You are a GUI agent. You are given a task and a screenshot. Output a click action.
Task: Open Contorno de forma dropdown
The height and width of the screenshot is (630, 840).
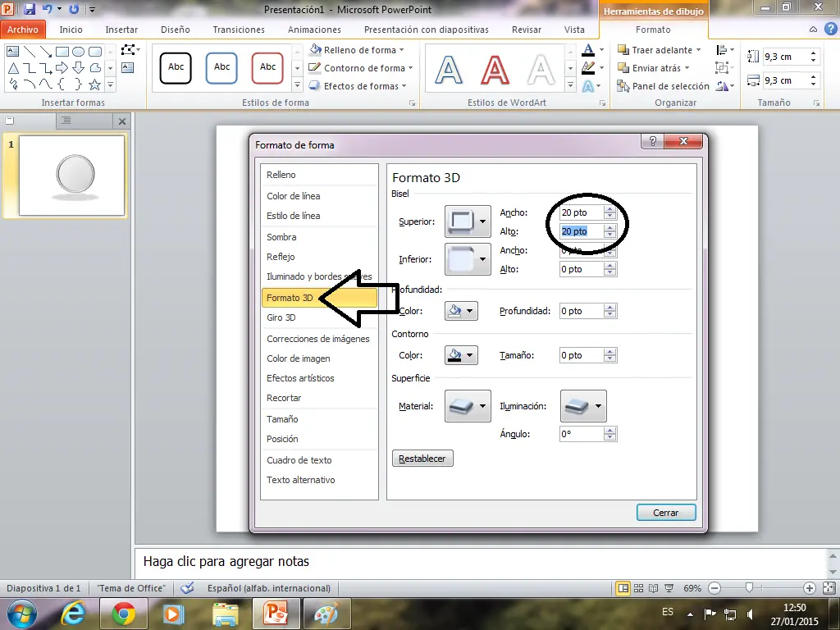click(x=361, y=68)
